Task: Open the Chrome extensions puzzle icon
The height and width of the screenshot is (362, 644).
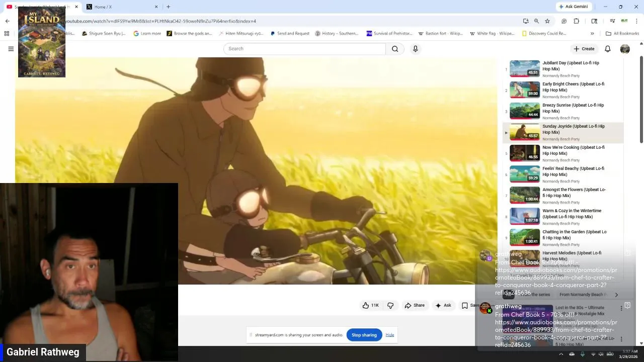Action: [577, 21]
